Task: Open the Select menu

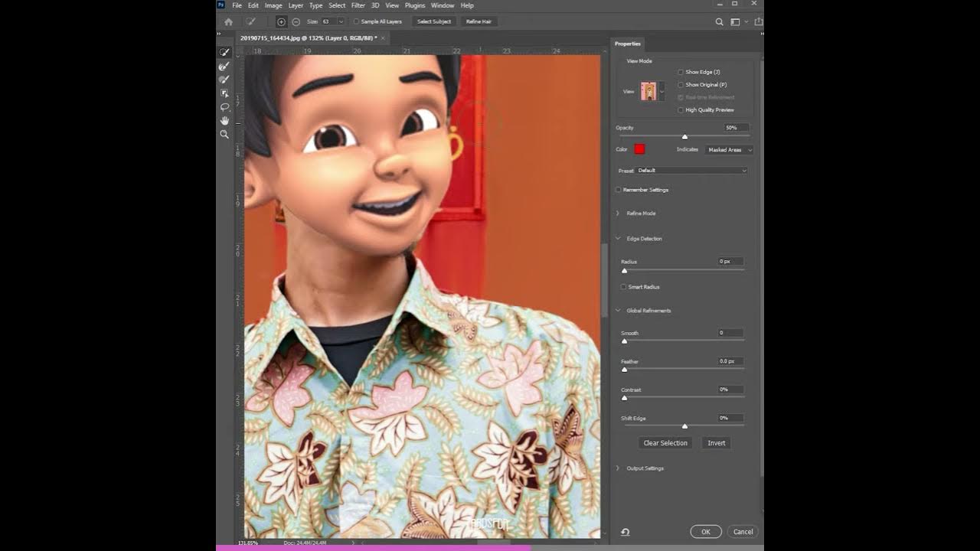Action: pyautogui.click(x=337, y=5)
